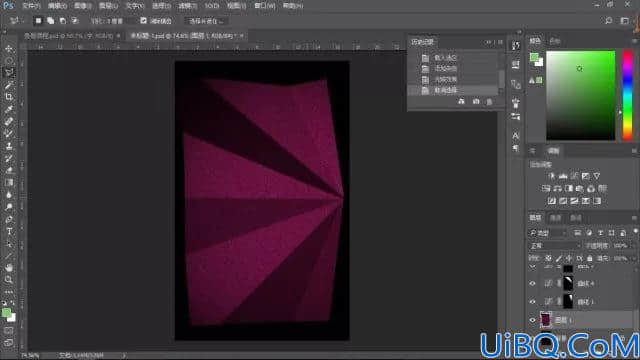Toggle lock position in Layers panel
640x360 pixels.
click(x=569, y=258)
